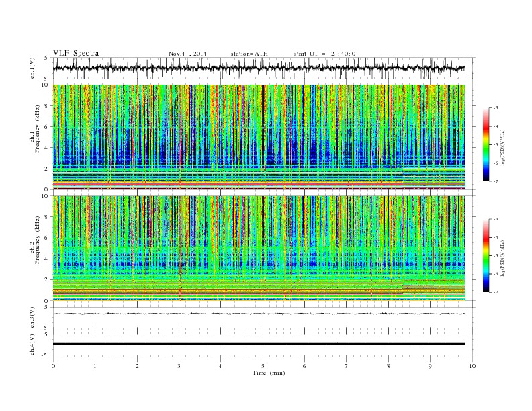
Task: Click time-axis tick label "5" minutes
Action: coord(263,366)
